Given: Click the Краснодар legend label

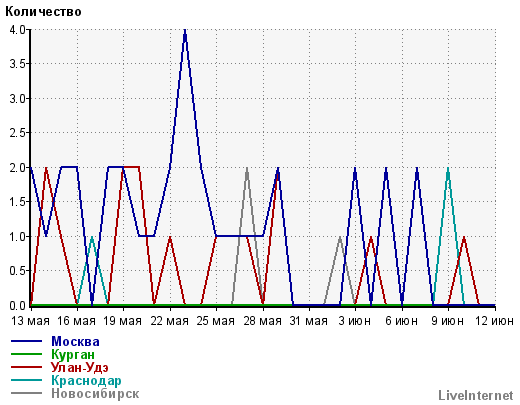Looking at the screenshot, I should [x=86, y=380].
